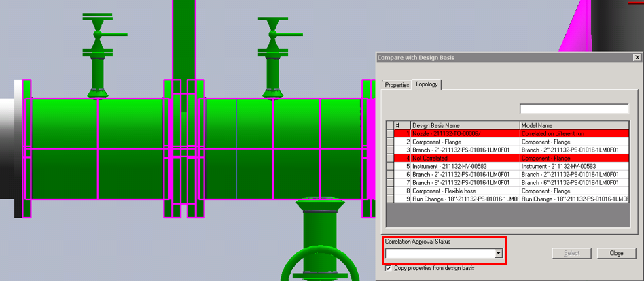The image size is (644, 281).
Task: Select the Topology tab
Action: tap(427, 84)
